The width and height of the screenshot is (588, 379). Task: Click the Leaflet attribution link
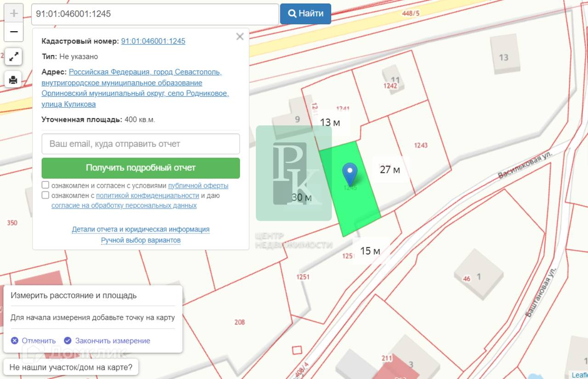(x=580, y=375)
